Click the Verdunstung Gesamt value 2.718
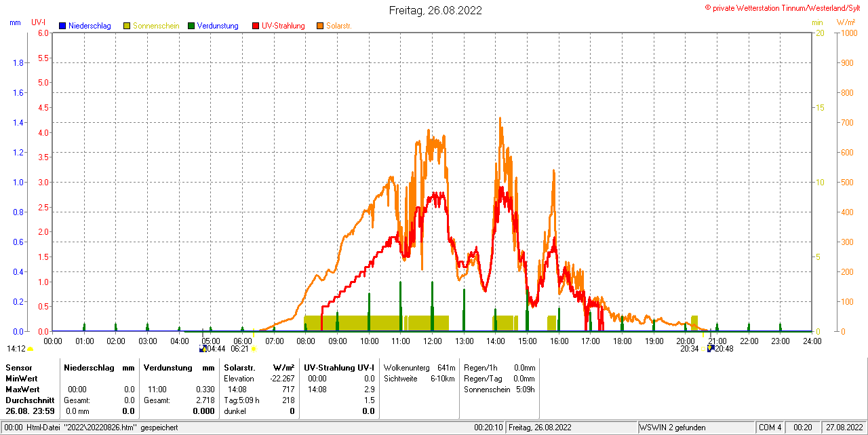868x435 pixels. tap(205, 400)
